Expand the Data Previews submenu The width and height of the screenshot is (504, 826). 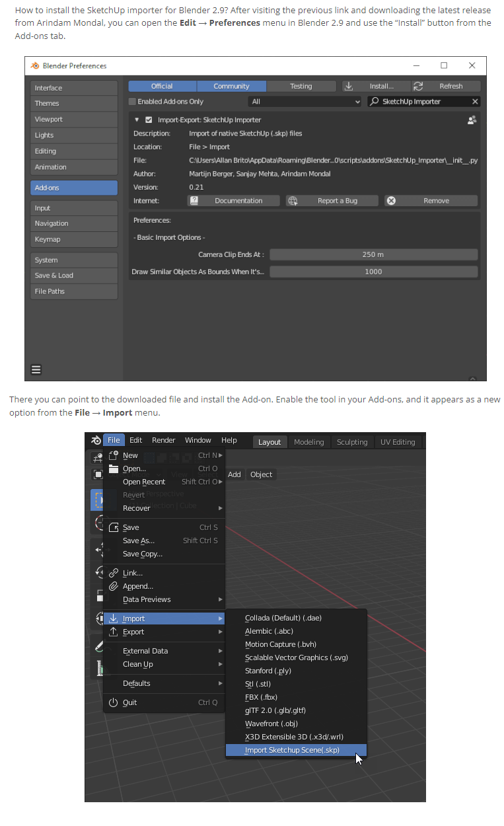point(164,599)
